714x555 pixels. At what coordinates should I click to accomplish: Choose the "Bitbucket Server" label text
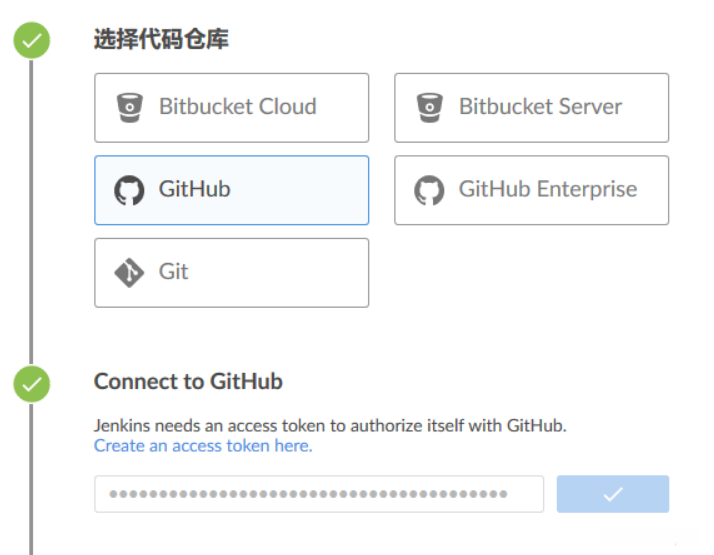(x=540, y=107)
